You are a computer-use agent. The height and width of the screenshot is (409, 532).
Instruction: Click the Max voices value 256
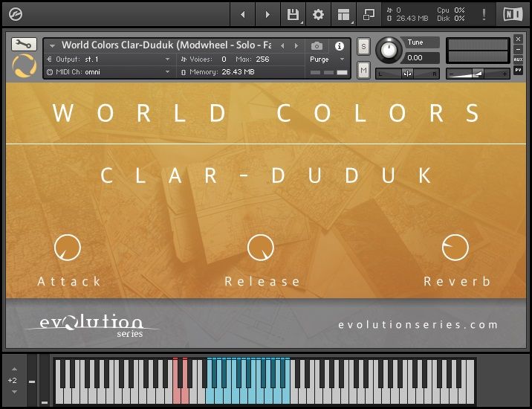(x=262, y=59)
